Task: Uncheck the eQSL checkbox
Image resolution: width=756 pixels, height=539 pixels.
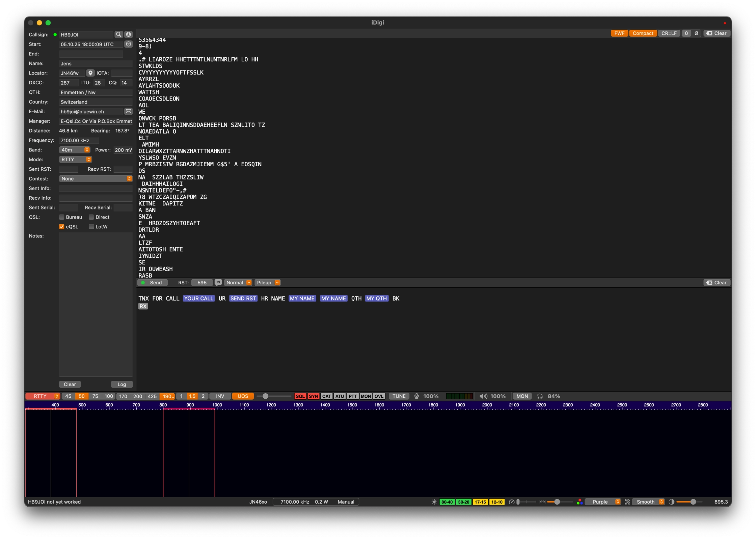Action: (62, 227)
